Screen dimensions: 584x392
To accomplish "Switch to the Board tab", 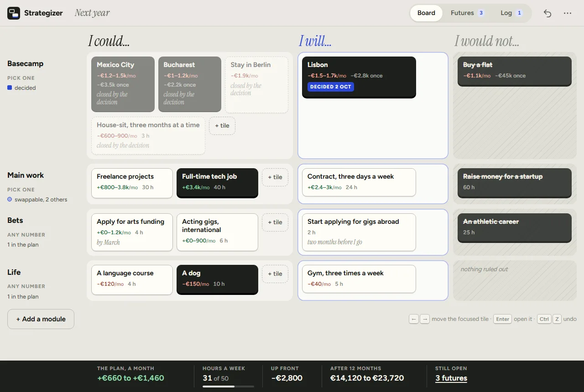I will [426, 13].
